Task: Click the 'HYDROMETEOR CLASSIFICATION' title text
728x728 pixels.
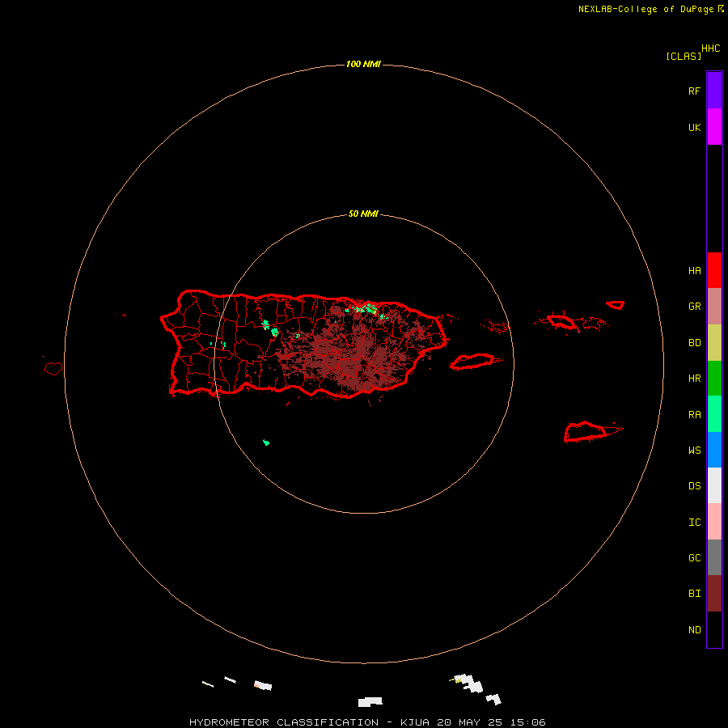Action: (x=284, y=722)
